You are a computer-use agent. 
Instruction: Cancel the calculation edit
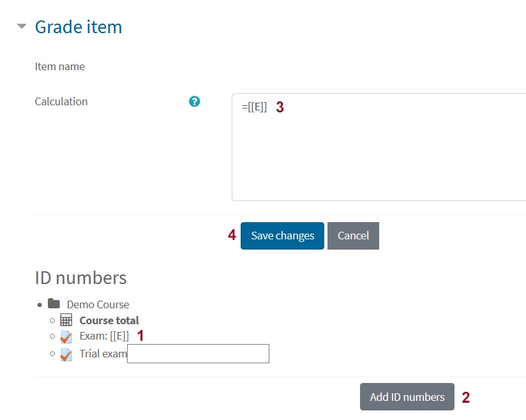coord(353,236)
